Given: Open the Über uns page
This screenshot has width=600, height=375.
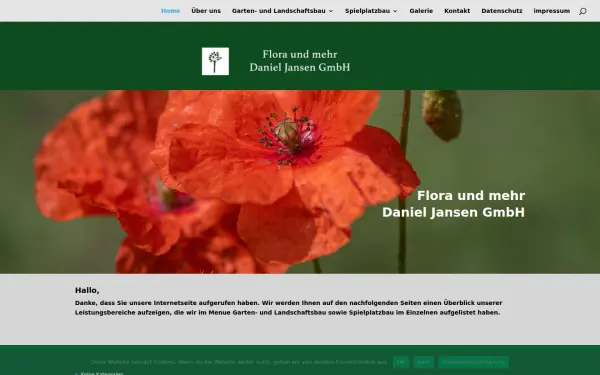Looking at the screenshot, I should tap(206, 11).
